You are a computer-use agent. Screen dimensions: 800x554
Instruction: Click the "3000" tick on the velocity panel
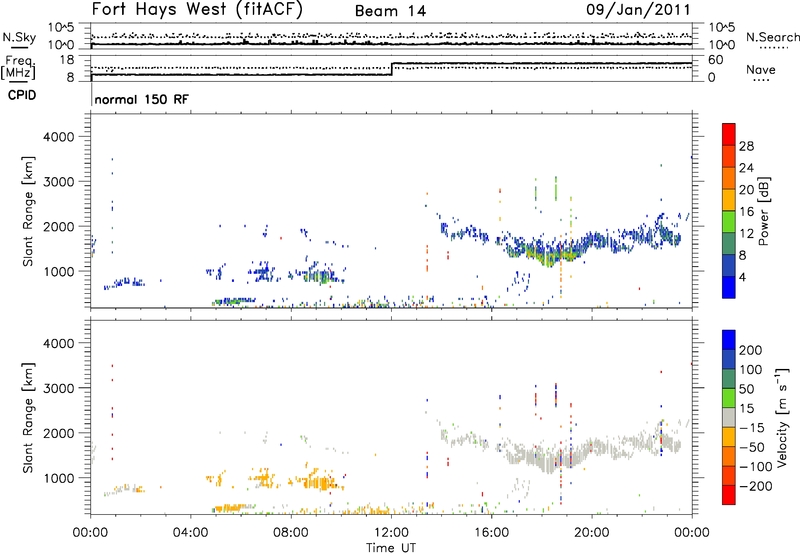[x=58, y=388]
